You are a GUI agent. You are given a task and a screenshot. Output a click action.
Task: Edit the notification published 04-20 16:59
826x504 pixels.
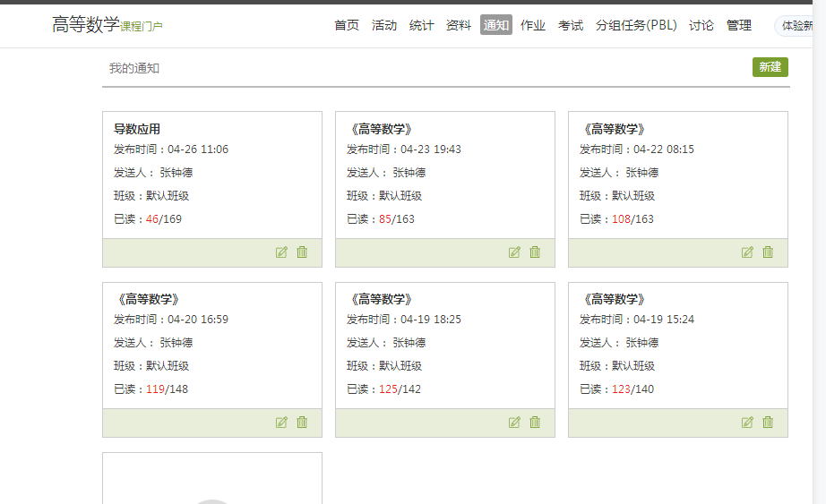[x=281, y=423]
